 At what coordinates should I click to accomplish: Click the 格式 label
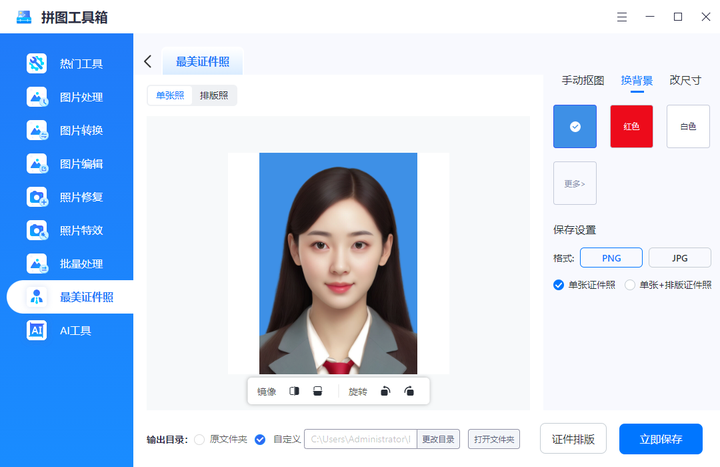click(564, 258)
